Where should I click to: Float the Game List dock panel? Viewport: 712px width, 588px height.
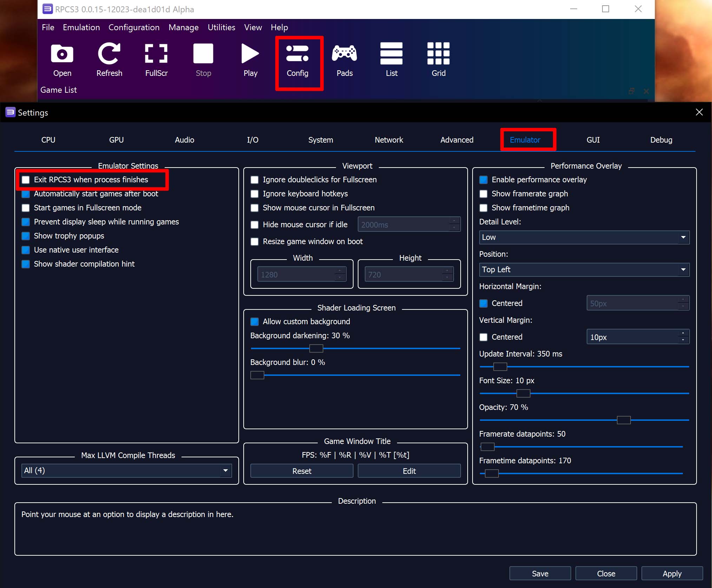point(631,91)
